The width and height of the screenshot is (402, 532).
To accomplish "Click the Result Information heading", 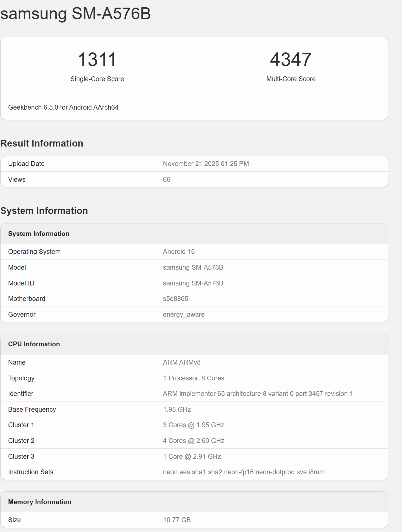I will coord(42,143).
